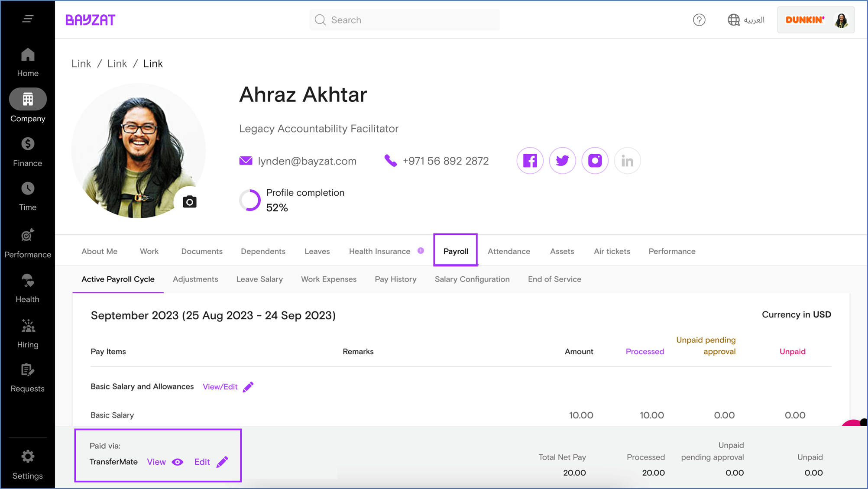Click the eye icon next to the TransferMate View link

[x=178, y=462]
